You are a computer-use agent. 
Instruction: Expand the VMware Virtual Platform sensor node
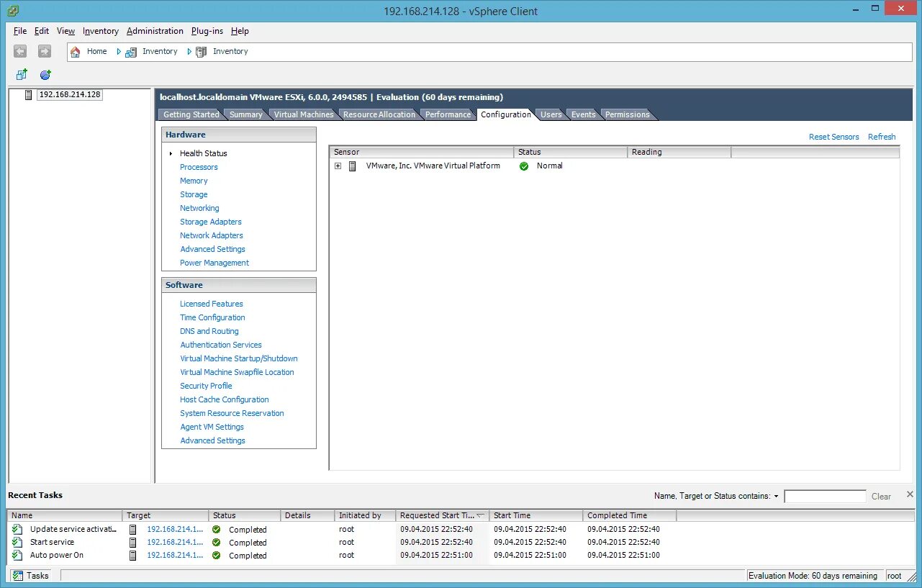pos(338,166)
